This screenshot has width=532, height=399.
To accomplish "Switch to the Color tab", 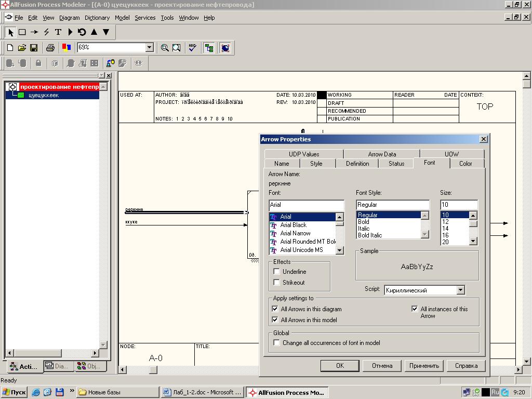I will pyautogui.click(x=465, y=164).
